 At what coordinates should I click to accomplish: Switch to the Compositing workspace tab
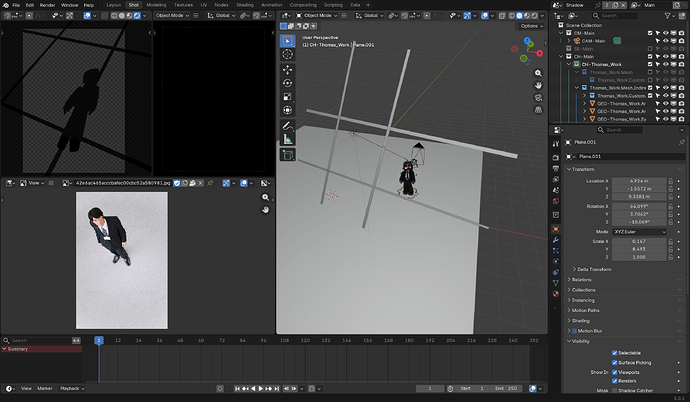303,5
